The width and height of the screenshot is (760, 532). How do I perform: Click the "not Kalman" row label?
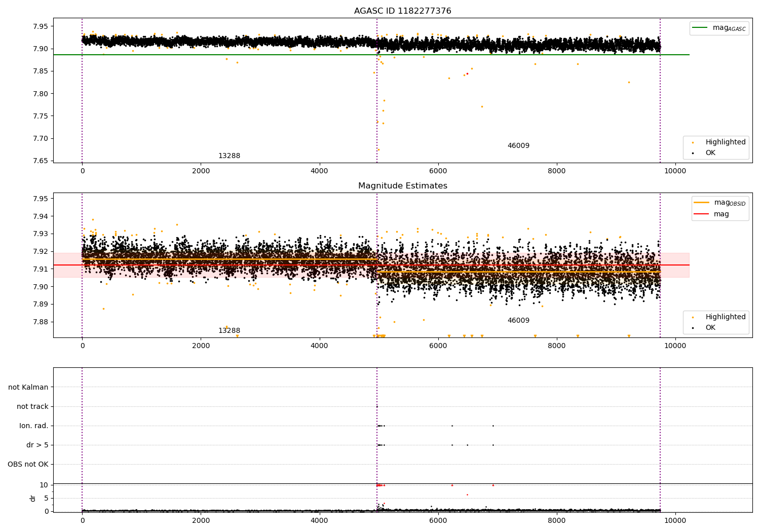point(28,388)
